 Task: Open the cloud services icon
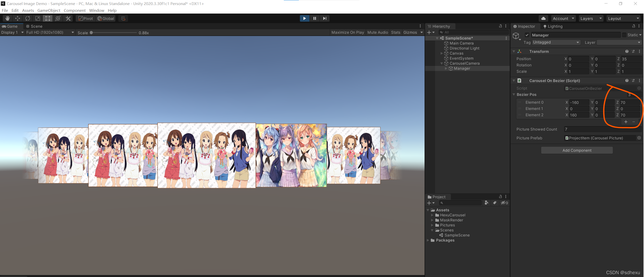click(x=543, y=18)
